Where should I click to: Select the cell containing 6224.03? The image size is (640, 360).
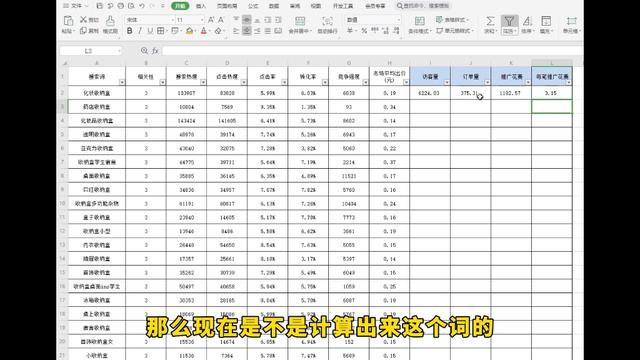pos(430,93)
